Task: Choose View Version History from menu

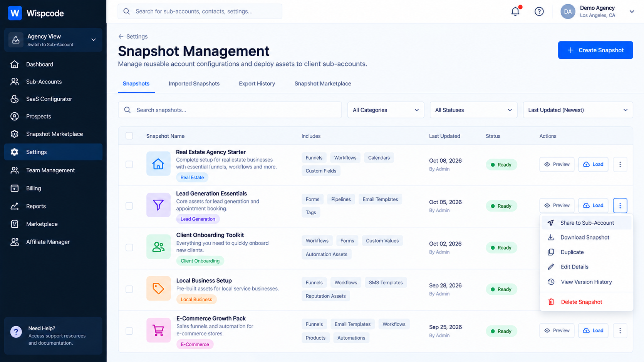Action: click(x=586, y=282)
